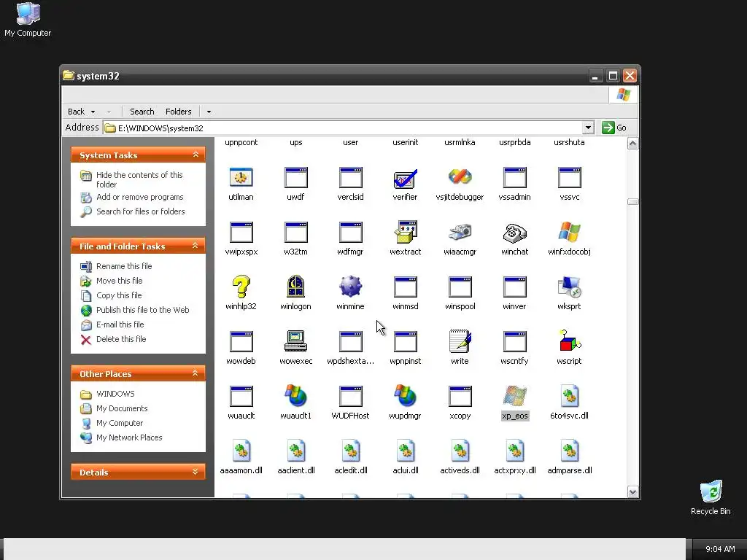Select the wowexec computer icon
The image size is (747, 560).
[x=296, y=342]
